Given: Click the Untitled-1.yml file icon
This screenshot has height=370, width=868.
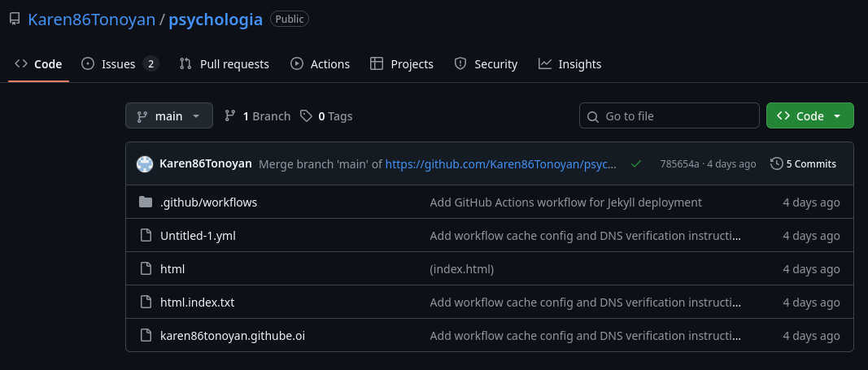Looking at the screenshot, I should pos(146,236).
